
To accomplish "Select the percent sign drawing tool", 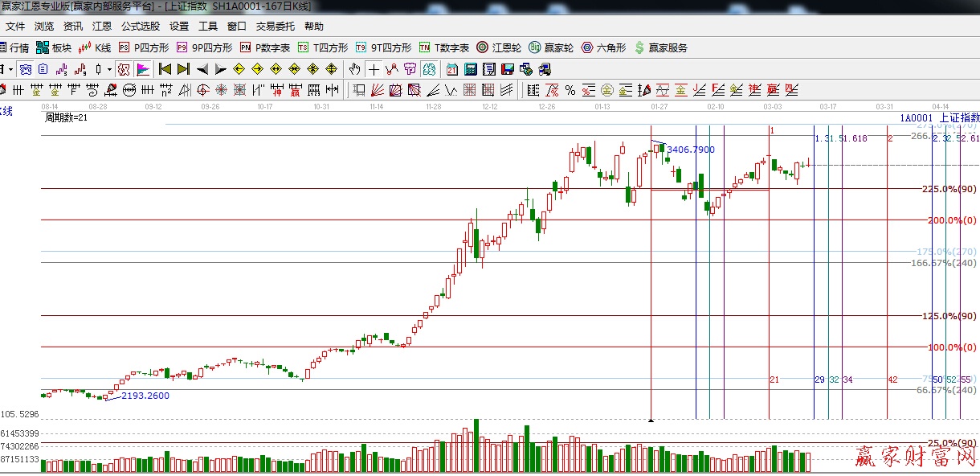I will (x=570, y=89).
